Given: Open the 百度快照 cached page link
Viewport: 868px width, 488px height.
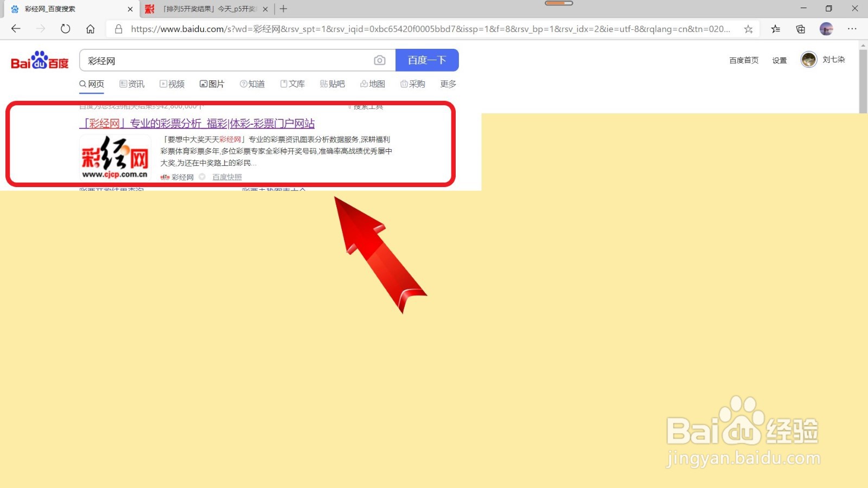Looking at the screenshot, I should 227,177.
